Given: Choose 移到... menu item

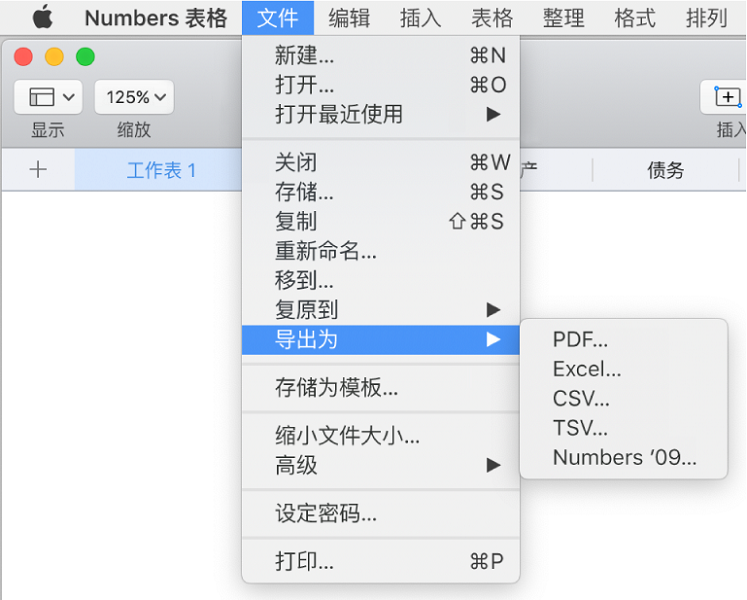Looking at the screenshot, I should [x=381, y=280].
